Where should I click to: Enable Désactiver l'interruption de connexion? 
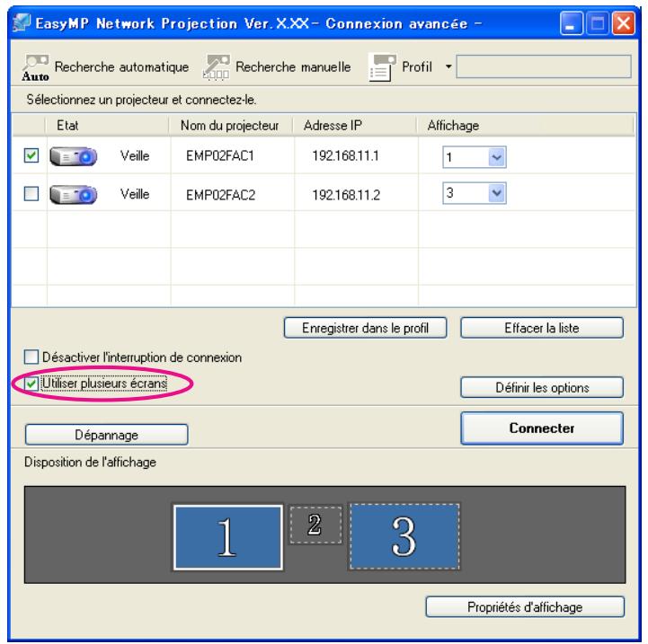(31, 357)
